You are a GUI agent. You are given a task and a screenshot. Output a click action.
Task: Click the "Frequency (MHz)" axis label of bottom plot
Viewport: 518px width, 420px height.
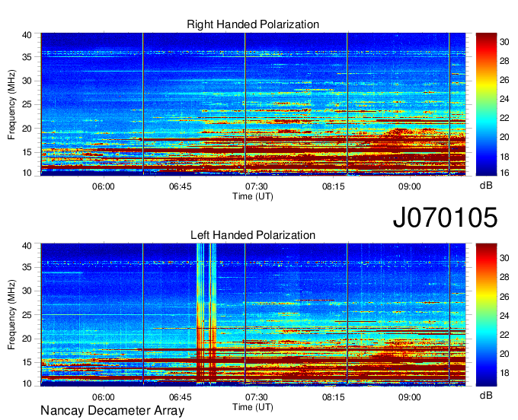[x=11, y=315]
